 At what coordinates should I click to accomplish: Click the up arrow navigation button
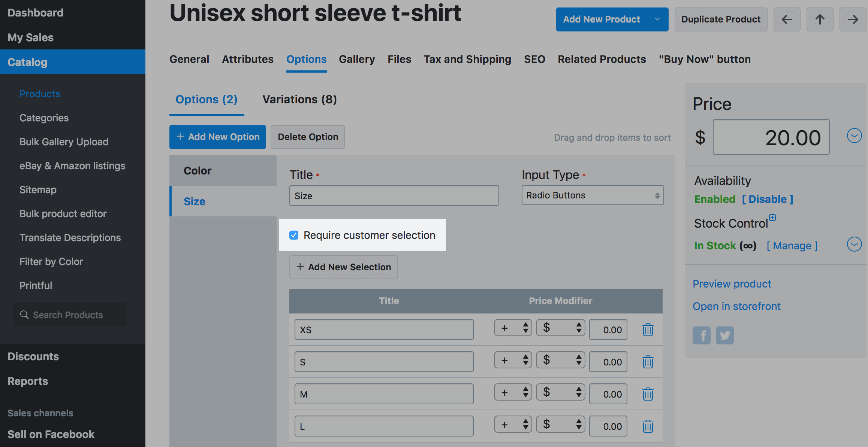point(820,19)
